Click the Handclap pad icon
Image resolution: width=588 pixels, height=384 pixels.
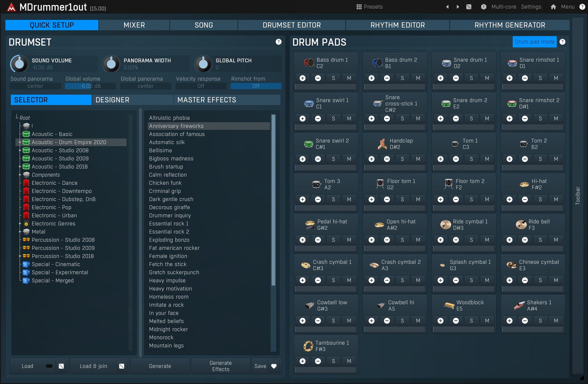tap(382, 144)
